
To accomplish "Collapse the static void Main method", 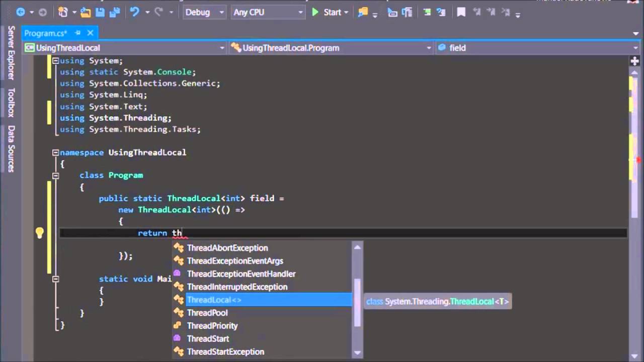I will (55, 279).
